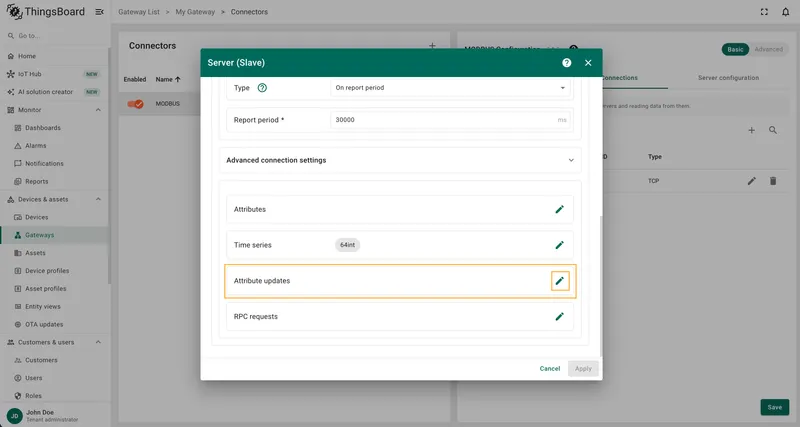Open the Server configuration tab
The image size is (800, 427).
[728, 78]
